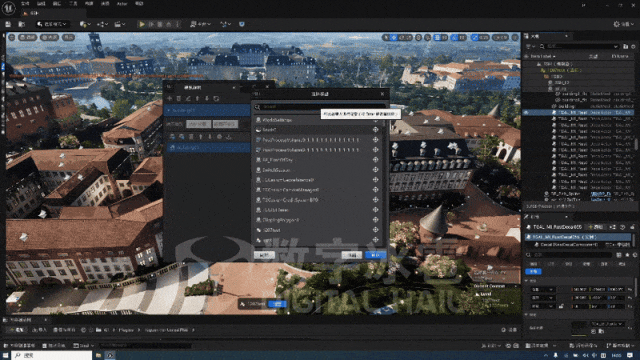Open the third menu in menu bar
Viewport: 640px width, 360px height.
[x=57, y=4]
